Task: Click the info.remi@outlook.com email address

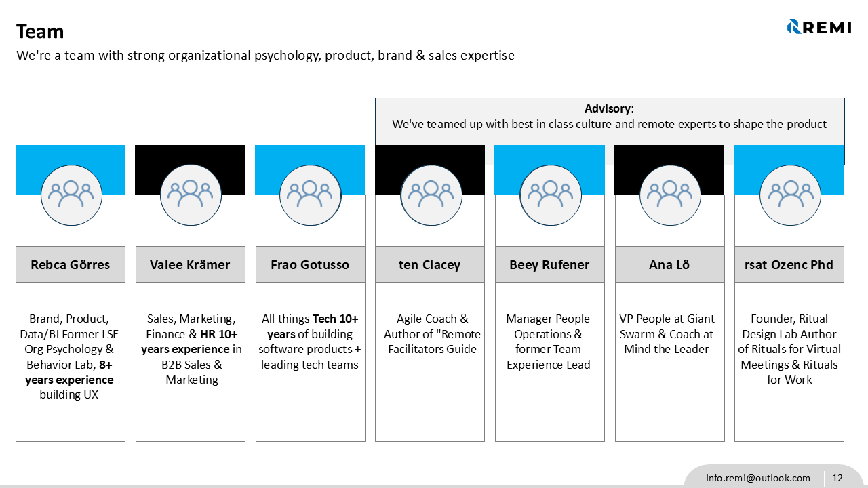Action: pyautogui.click(x=757, y=478)
